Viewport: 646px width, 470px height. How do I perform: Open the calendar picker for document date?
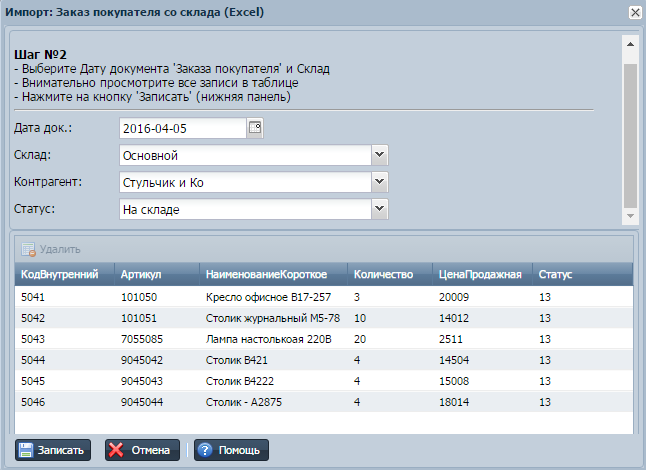[255, 128]
